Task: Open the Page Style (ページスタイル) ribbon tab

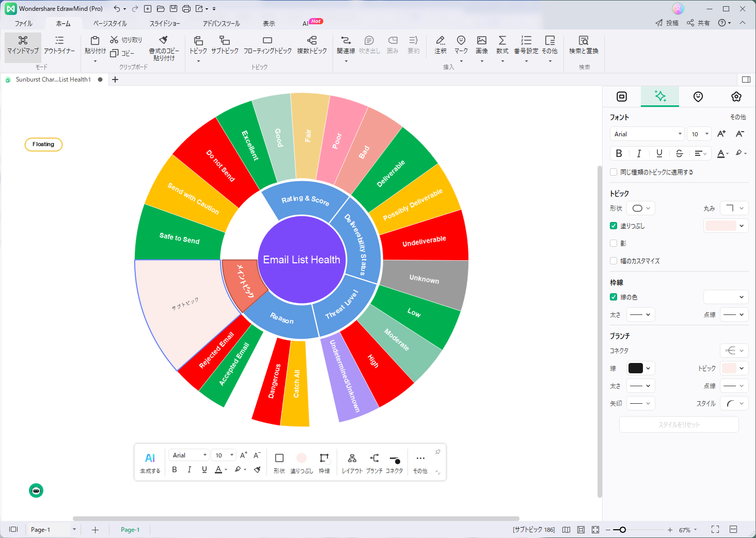Action: pyautogui.click(x=110, y=24)
